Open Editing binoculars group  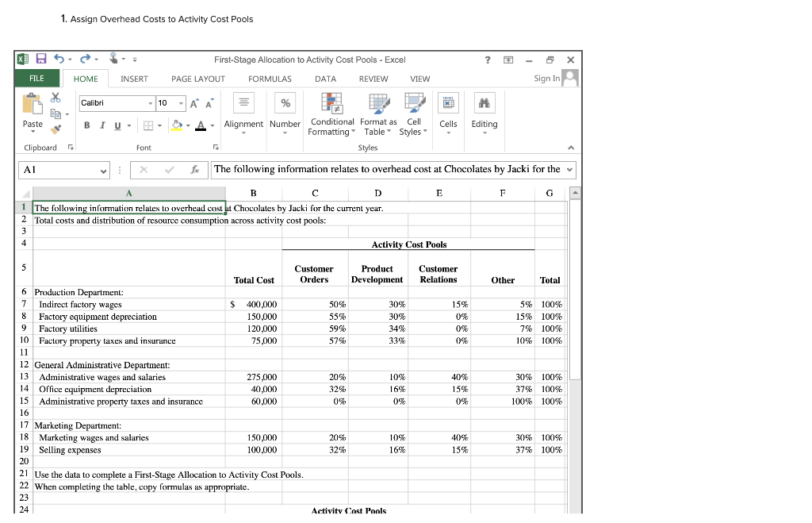[485, 114]
